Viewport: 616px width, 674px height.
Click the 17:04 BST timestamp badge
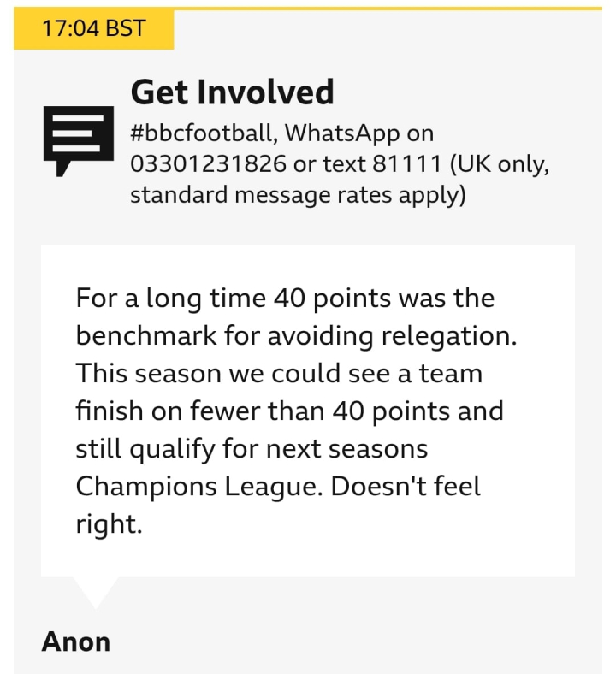[x=94, y=28]
